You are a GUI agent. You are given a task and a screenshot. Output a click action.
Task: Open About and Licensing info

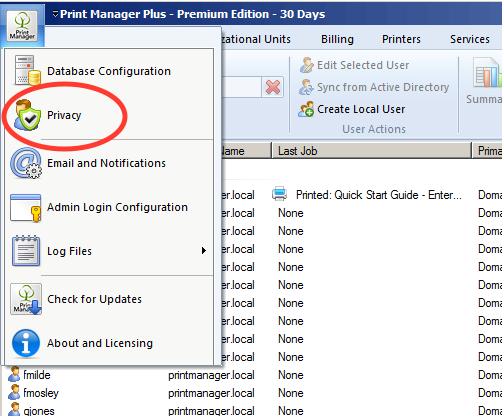(109, 343)
